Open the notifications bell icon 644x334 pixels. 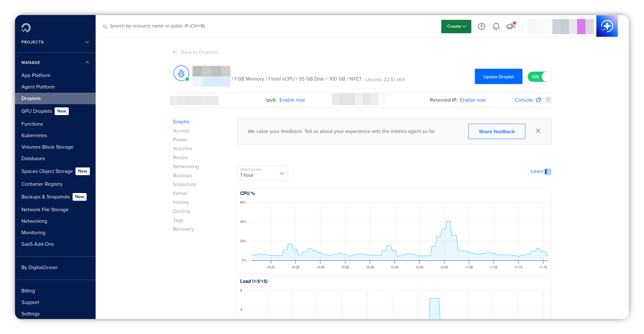496,27
